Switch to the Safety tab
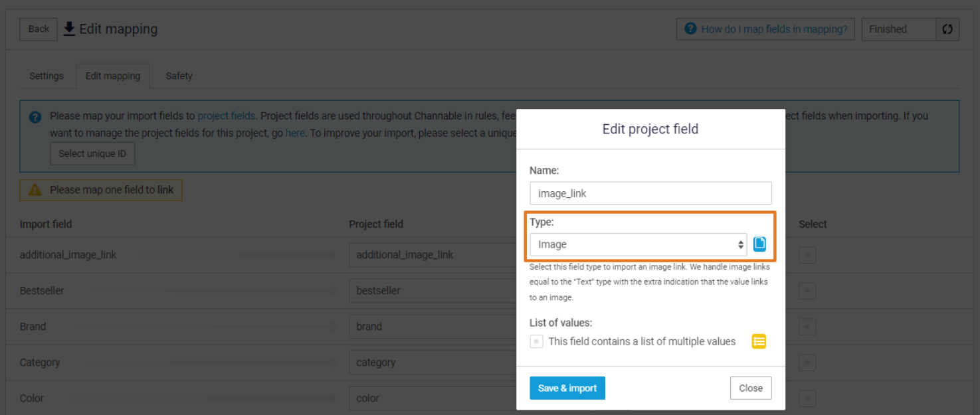 pos(179,76)
